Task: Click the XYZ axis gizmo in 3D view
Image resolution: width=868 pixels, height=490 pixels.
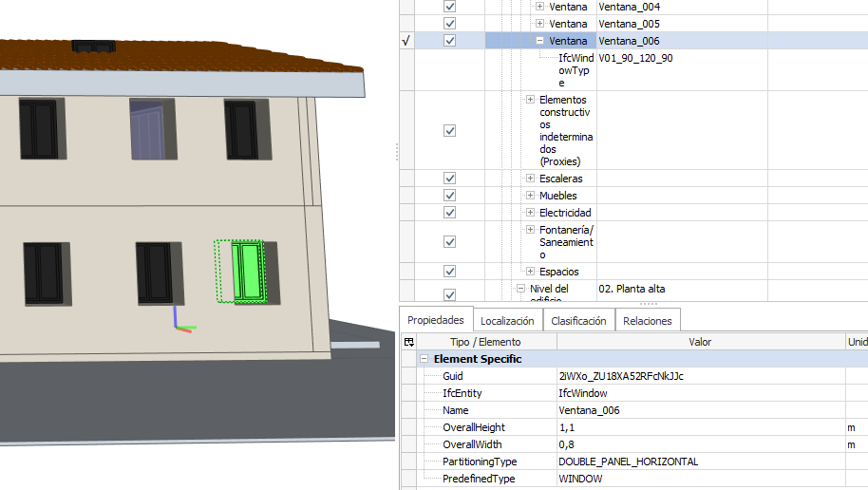Action: 179,322
